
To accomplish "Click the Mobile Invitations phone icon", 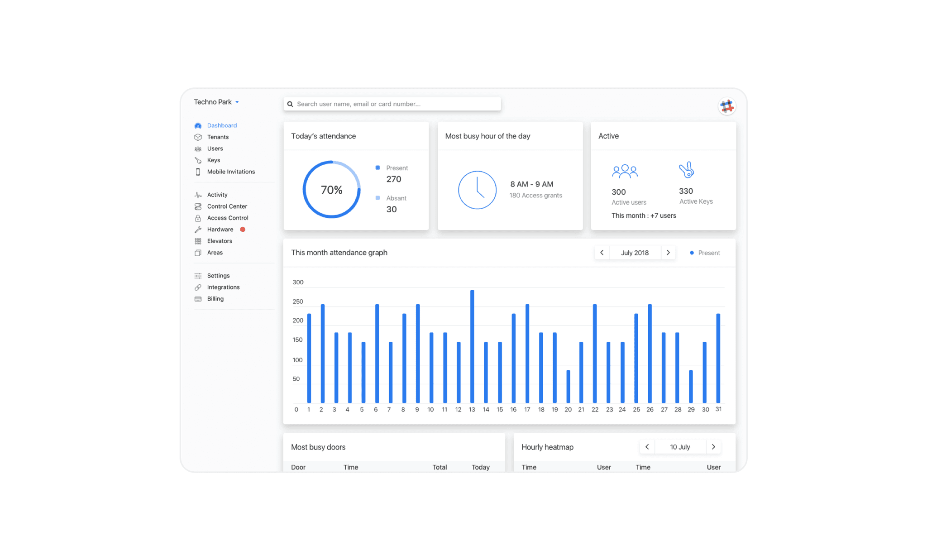I will coord(198,172).
